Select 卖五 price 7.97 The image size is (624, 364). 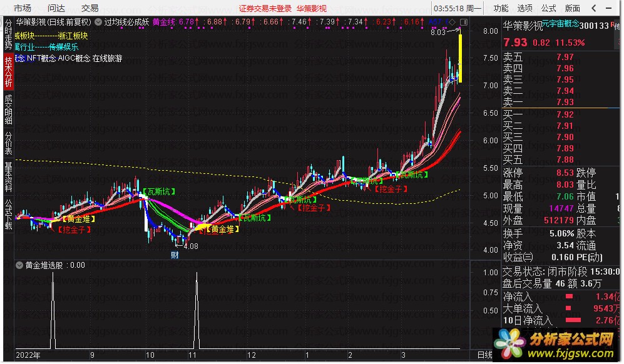tap(565, 58)
